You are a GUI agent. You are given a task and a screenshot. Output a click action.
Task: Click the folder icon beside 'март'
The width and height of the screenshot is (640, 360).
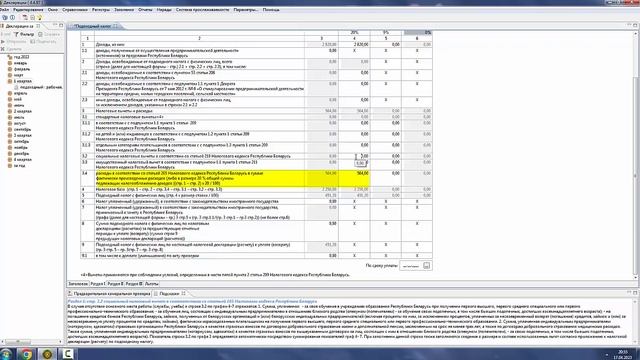coord(10,75)
